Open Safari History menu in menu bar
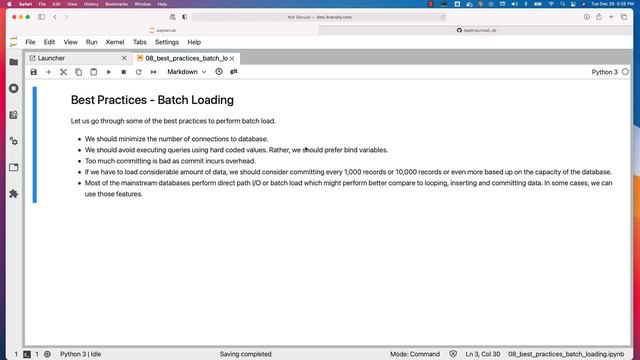This screenshot has width=640, height=360. [x=91, y=4]
